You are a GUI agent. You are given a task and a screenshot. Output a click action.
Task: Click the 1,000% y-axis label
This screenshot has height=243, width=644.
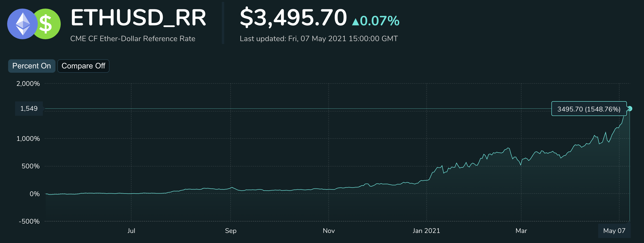coord(28,139)
